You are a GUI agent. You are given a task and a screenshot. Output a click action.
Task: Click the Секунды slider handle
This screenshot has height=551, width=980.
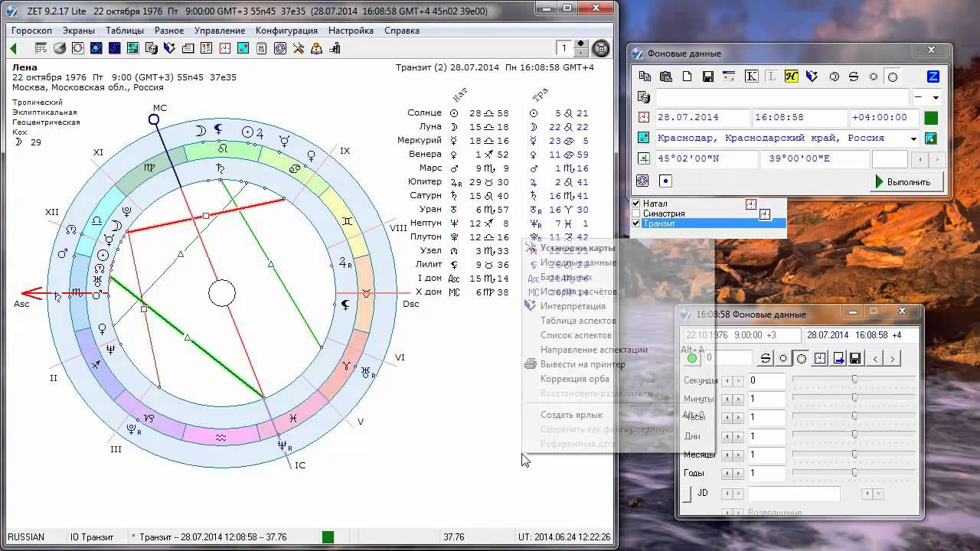point(854,380)
